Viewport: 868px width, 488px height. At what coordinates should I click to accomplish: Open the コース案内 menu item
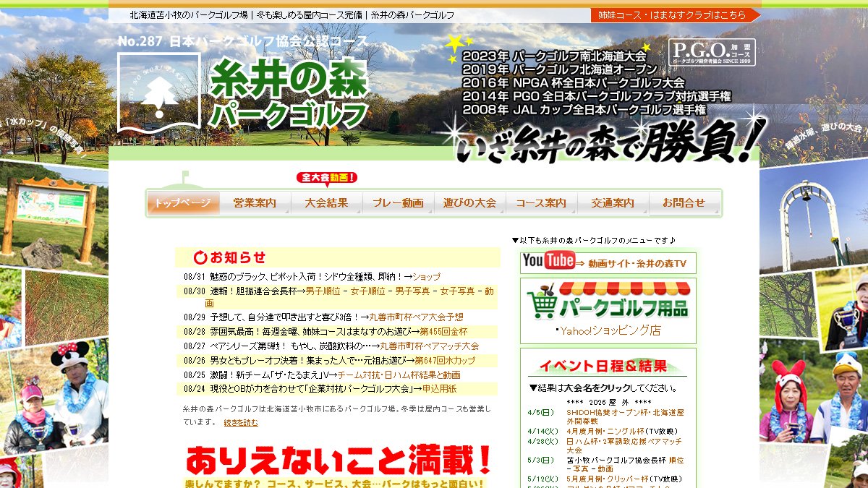(x=541, y=203)
